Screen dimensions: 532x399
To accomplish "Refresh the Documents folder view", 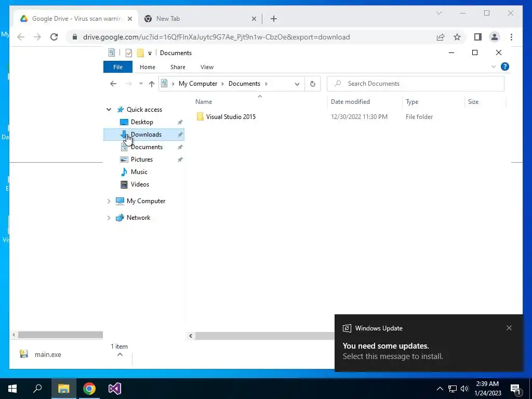I will point(312,84).
